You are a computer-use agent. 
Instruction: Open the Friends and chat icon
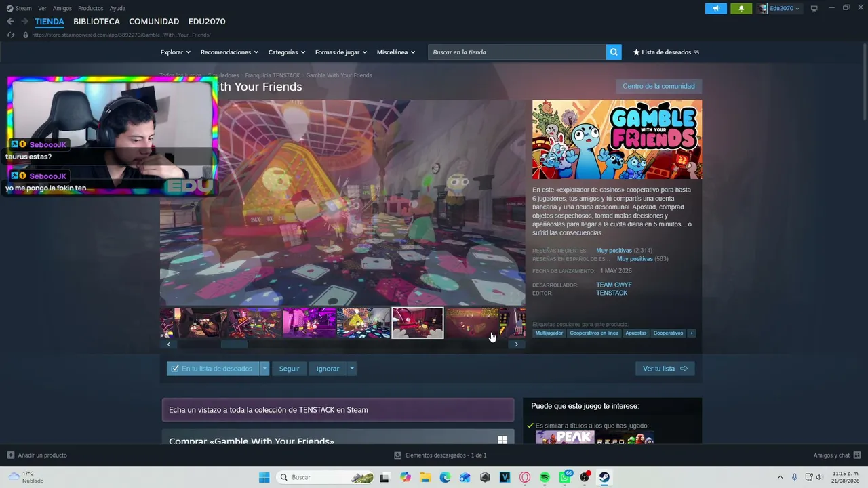click(x=857, y=455)
